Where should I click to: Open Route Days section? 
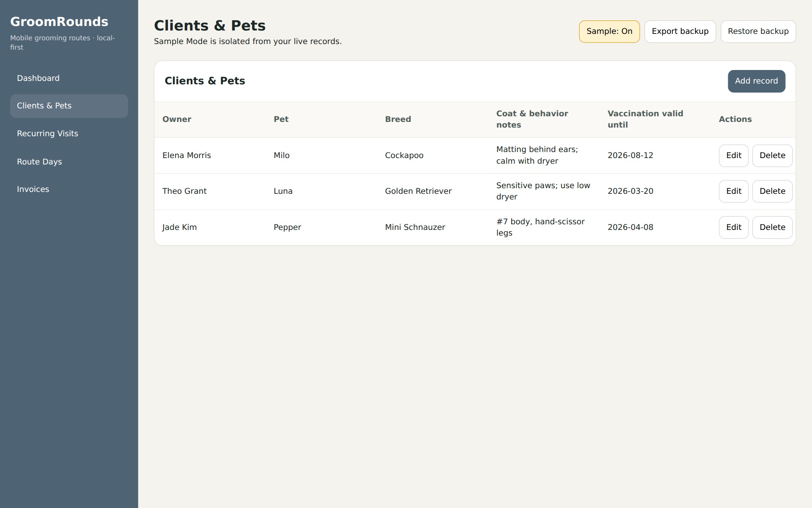69,162
